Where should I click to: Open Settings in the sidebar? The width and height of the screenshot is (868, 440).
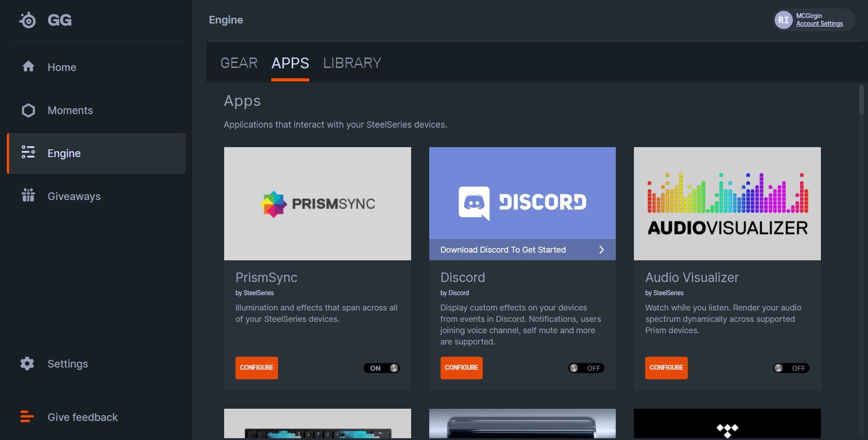point(96,364)
